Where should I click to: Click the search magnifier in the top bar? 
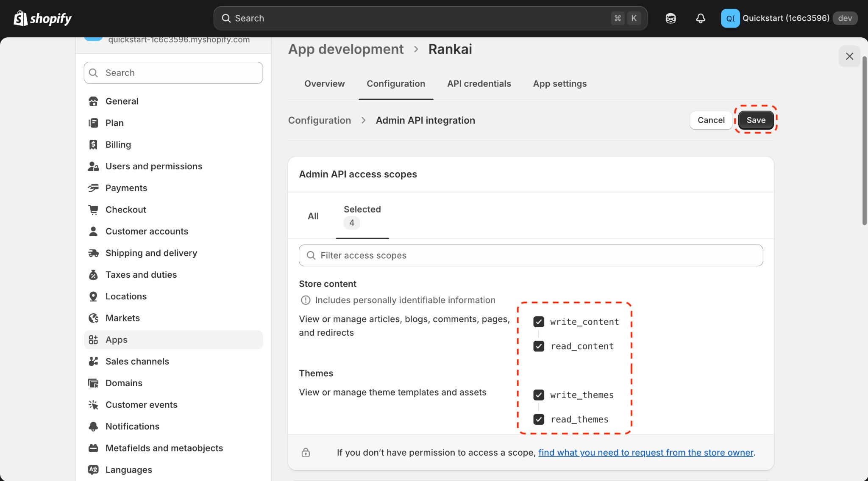[227, 18]
